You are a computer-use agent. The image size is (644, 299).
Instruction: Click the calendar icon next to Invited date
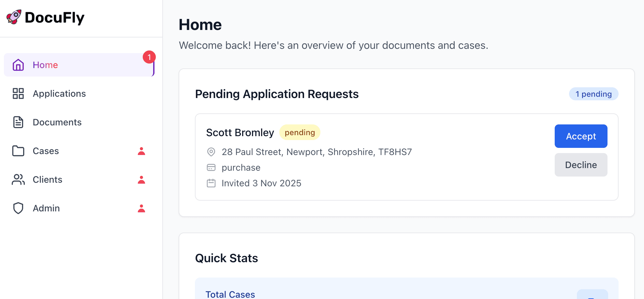tap(211, 183)
